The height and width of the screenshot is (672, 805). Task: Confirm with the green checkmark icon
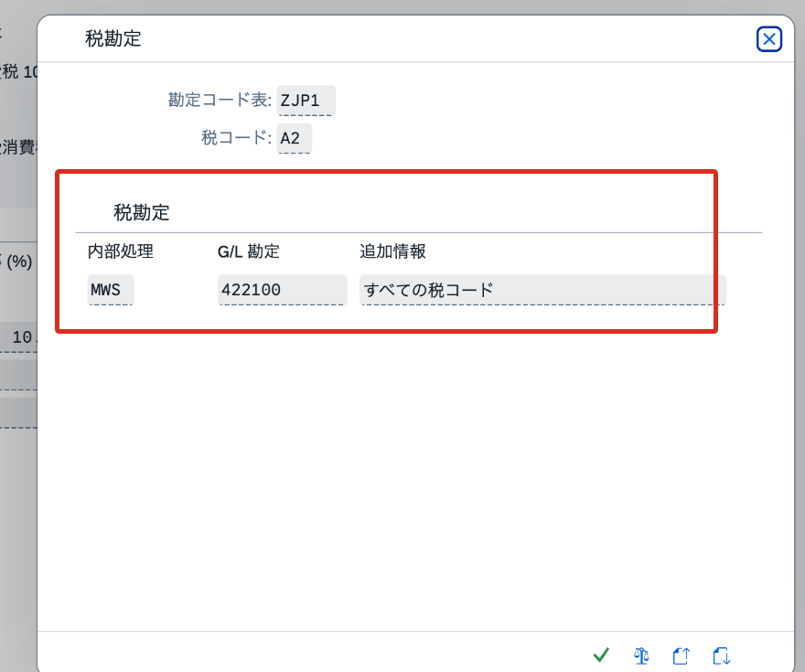coord(601,655)
